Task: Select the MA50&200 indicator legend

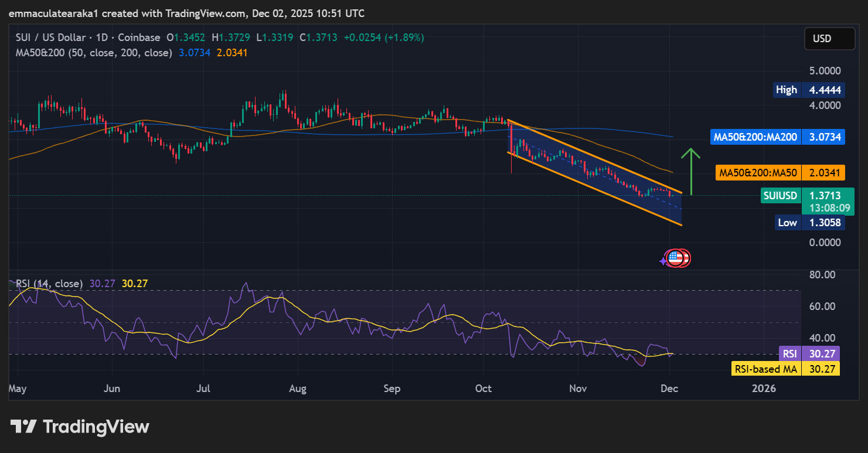Action: [x=94, y=53]
